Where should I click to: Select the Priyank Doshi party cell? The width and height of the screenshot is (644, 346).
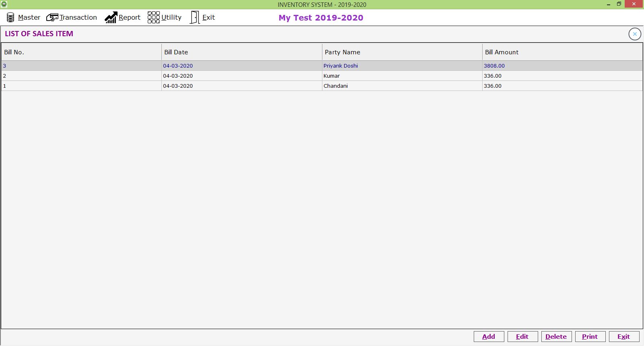point(402,66)
